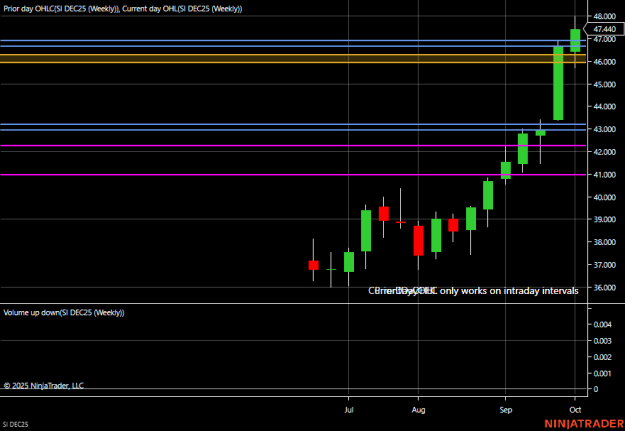Screen dimensions: 625x431
Task: Click the 36.000 price axis label
Action: coord(604,288)
